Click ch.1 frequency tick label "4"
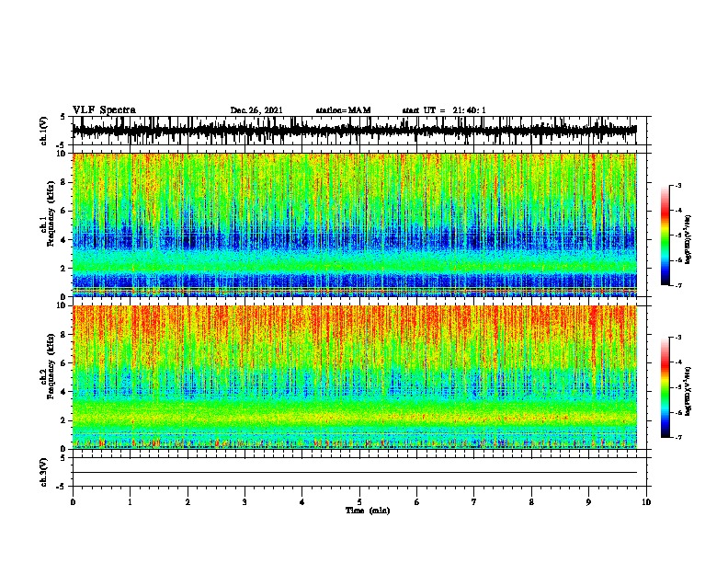The height and width of the screenshot is (563, 728). click(x=64, y=240)
